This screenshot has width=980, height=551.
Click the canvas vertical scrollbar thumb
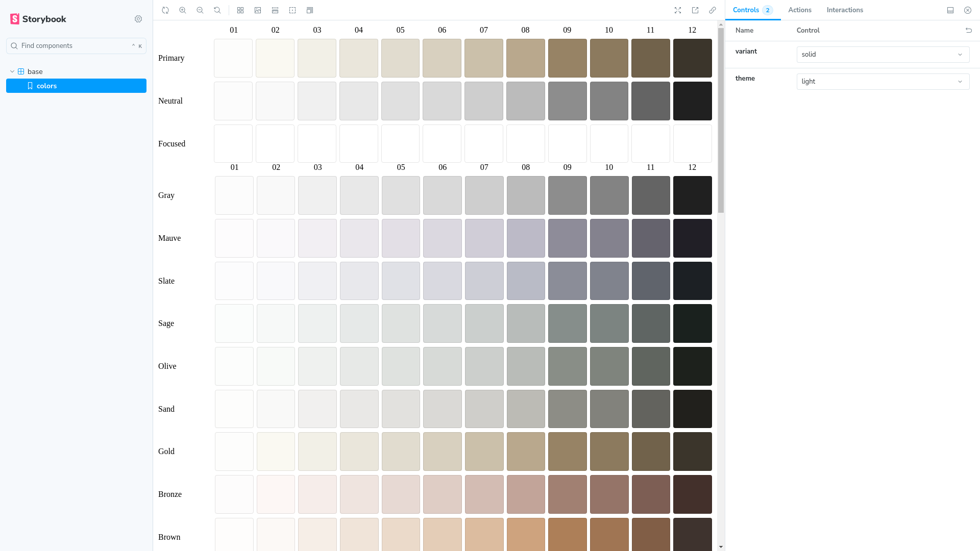pyautogui.click(x=721, y=120)
